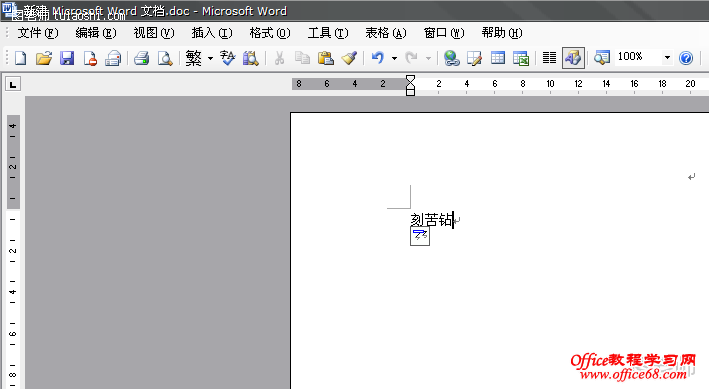Toggle the Document Map icon

coord(602,58)
